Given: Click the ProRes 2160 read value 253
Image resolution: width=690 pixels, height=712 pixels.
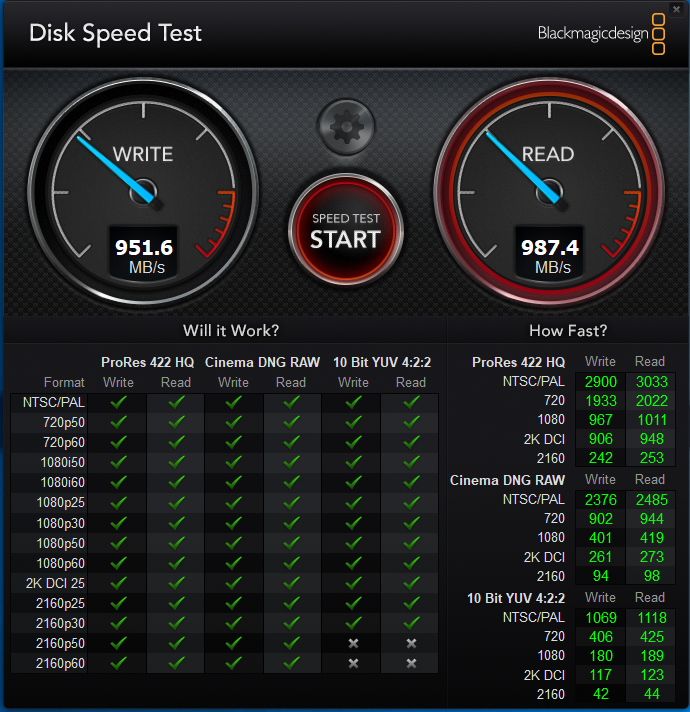Looking at the screenshot, I should pos(651,458).
